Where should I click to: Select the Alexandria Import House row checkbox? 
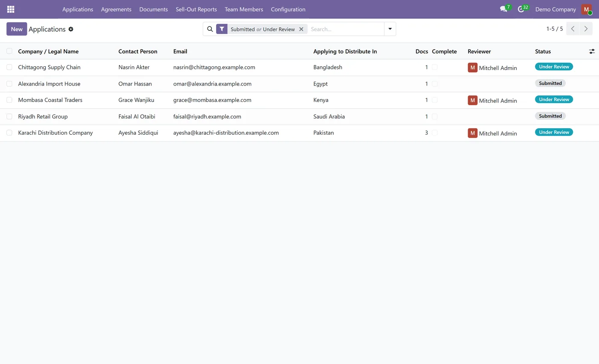pos(9,84)
